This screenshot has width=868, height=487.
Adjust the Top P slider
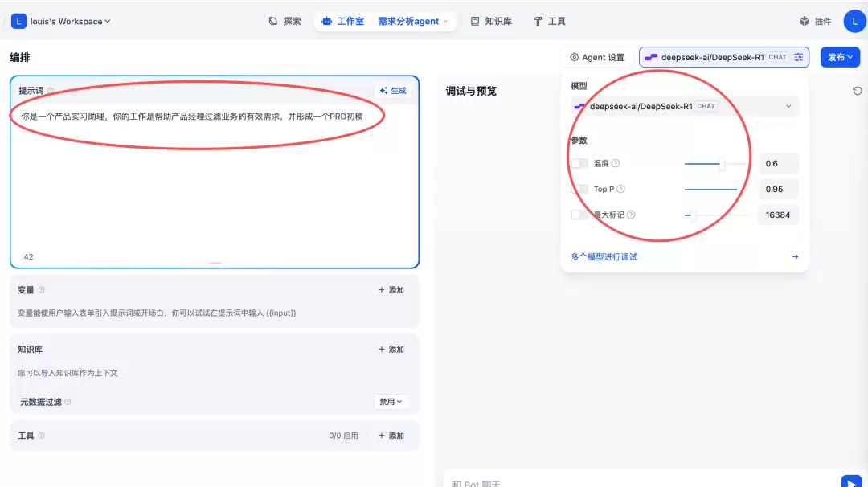[x=718, y=190]
